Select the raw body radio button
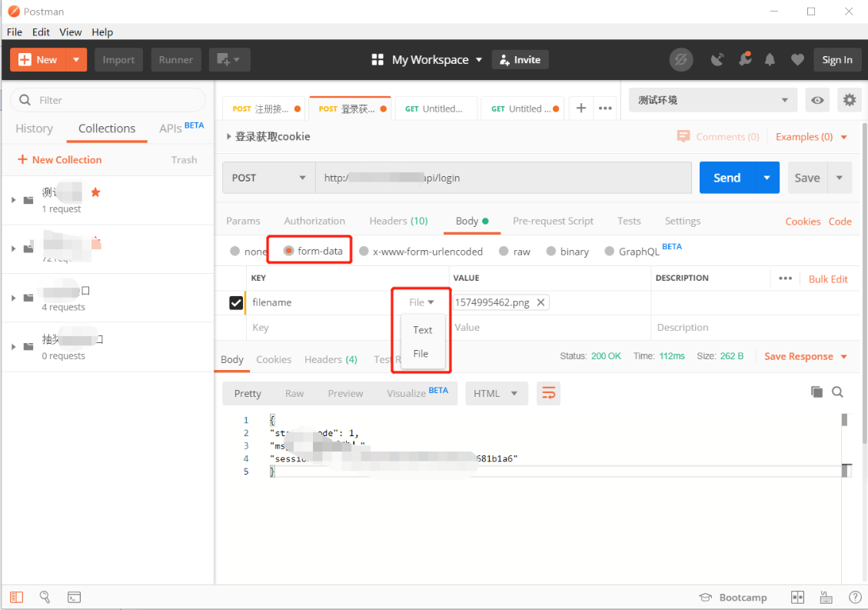Viewport: 868px width, 610px height. click(504, 252)
